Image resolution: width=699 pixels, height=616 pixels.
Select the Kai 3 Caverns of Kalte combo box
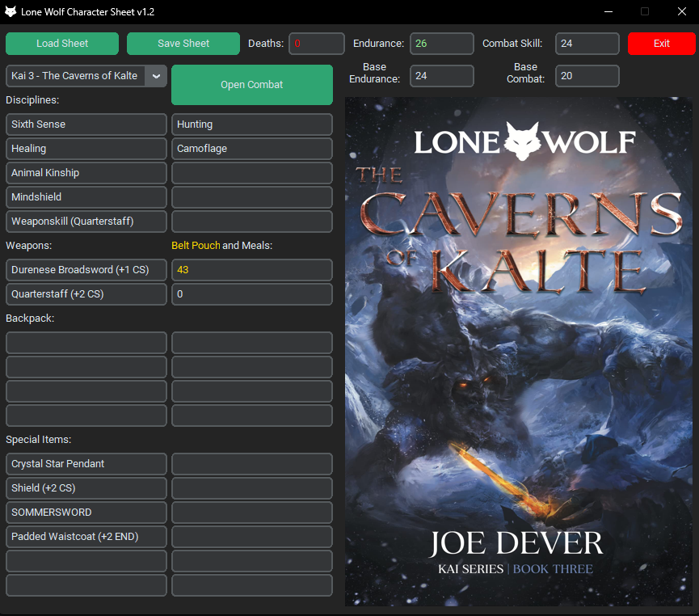pyautogui.click(x=74, y=76)
